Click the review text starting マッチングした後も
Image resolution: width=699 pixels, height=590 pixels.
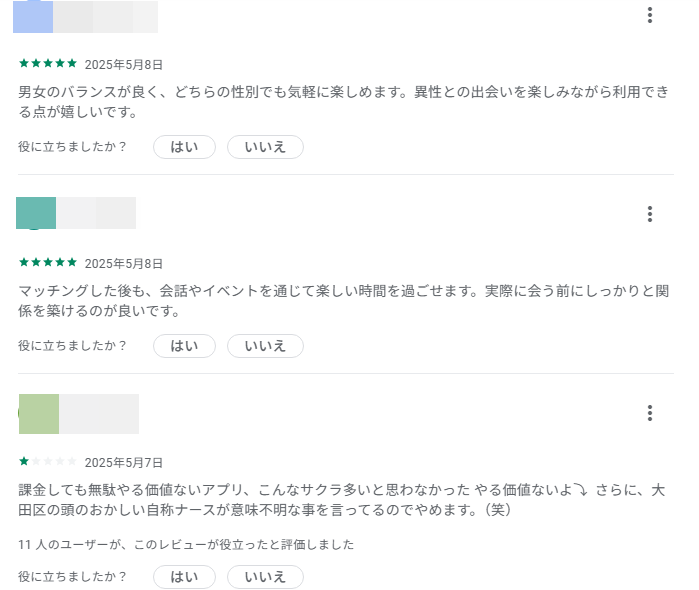(x=337, y=301)
